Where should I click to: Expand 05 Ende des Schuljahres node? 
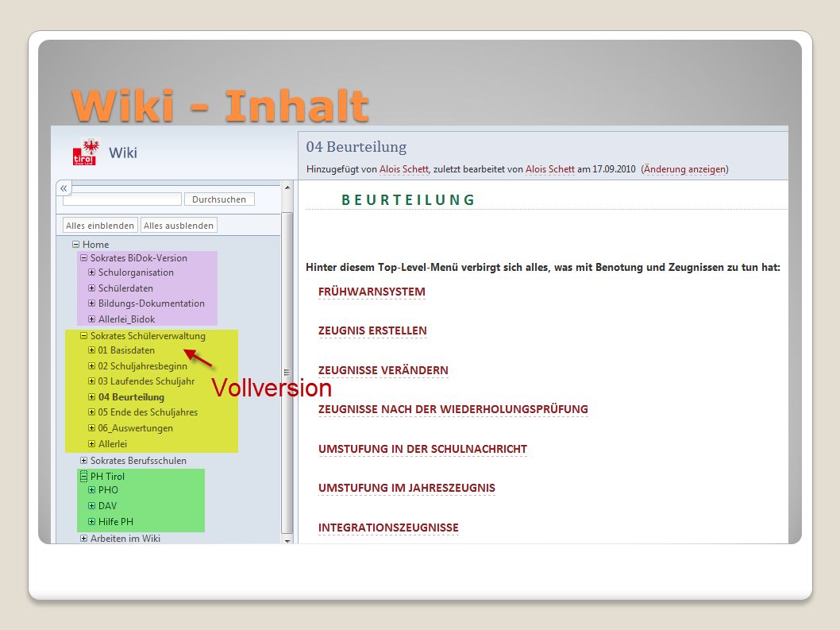(91, 412)
